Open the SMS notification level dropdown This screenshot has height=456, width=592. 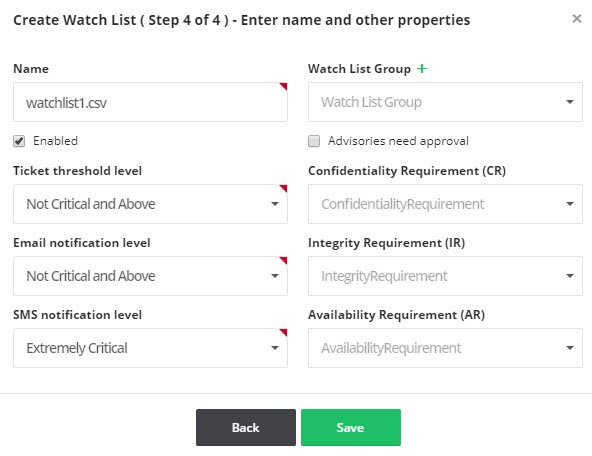coord(150,348)
